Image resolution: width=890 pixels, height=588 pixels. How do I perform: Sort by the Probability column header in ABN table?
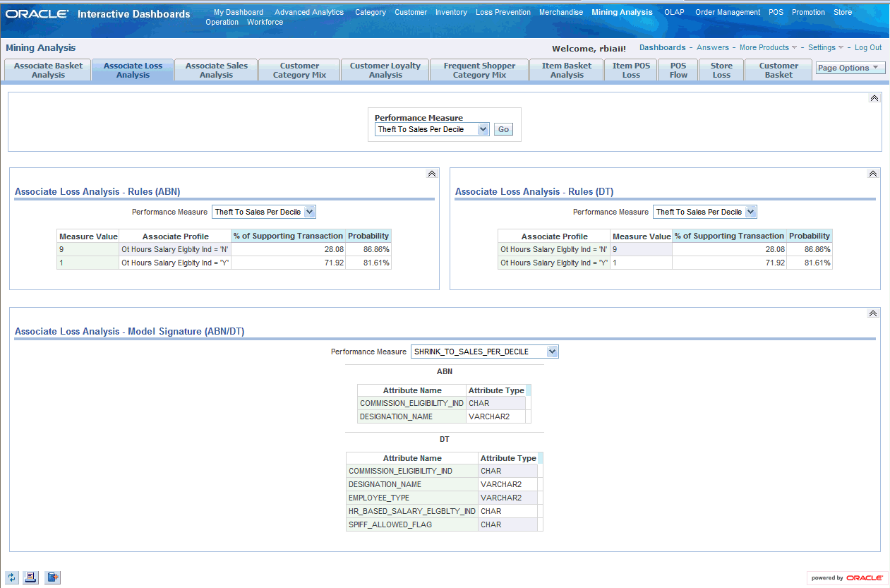[x=368, y=236]
